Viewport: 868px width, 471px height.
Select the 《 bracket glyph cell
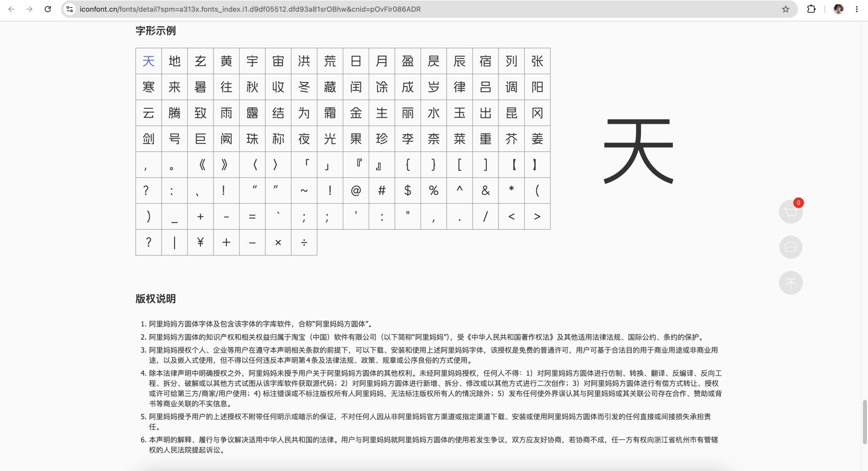pyautogui.click(x=200, y=165)
